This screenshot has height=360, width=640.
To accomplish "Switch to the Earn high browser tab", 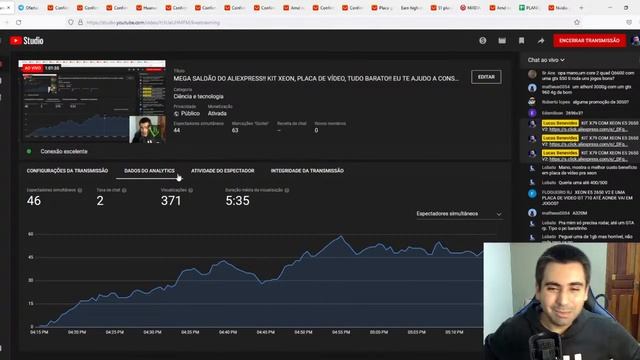I will click(x=411, y=8).
